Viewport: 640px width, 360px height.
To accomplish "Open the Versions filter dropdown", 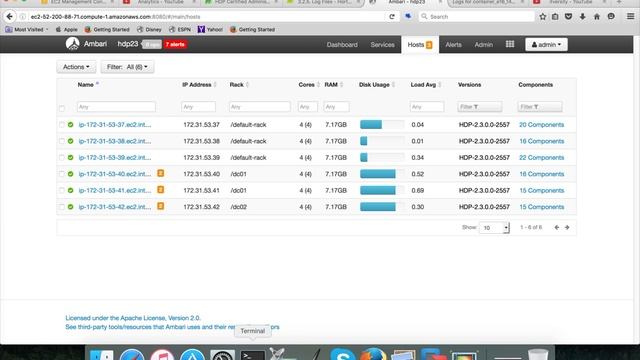I will pos(480,107).
